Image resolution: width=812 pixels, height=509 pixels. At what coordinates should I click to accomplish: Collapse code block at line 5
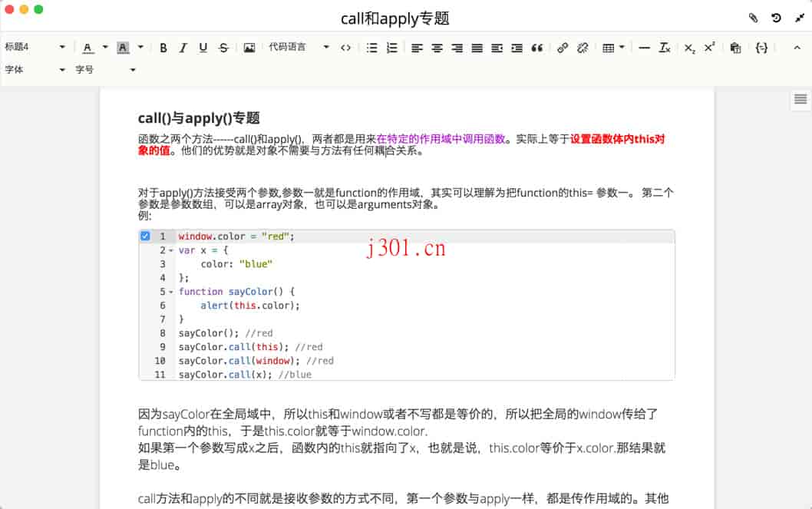pos(170,292)
